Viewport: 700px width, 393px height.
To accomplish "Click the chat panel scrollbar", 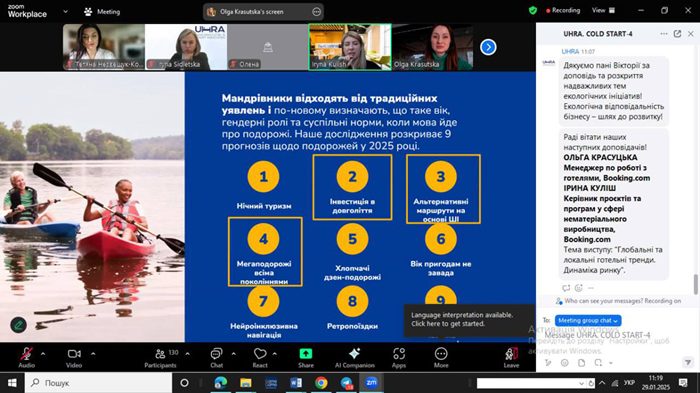I will click(695, 284).
